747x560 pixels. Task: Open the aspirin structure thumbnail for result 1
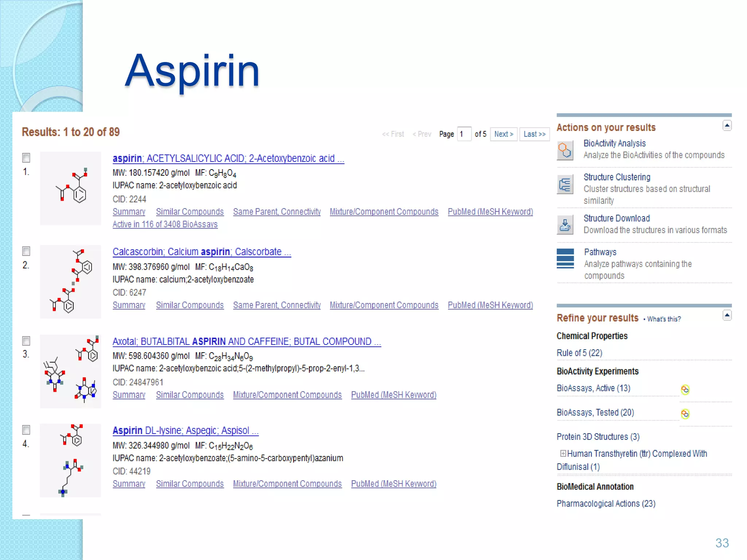click(x=70, y=188)
